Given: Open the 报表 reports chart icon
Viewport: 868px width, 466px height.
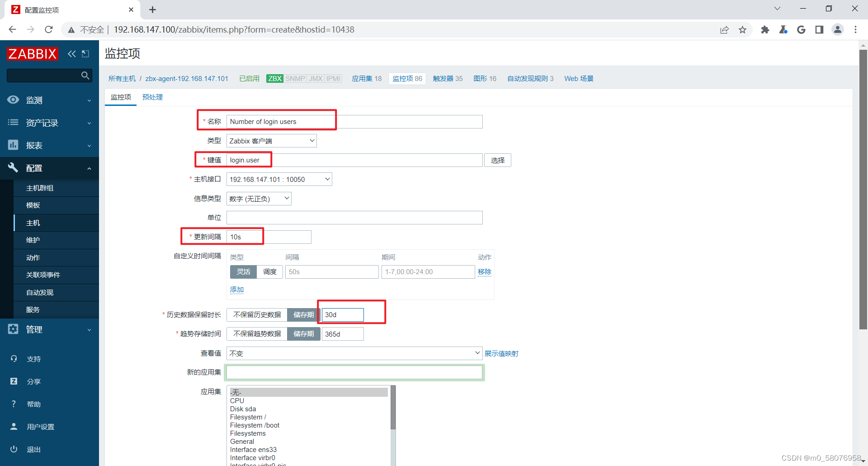Looking at the screenshot, I should pos(13,145).
